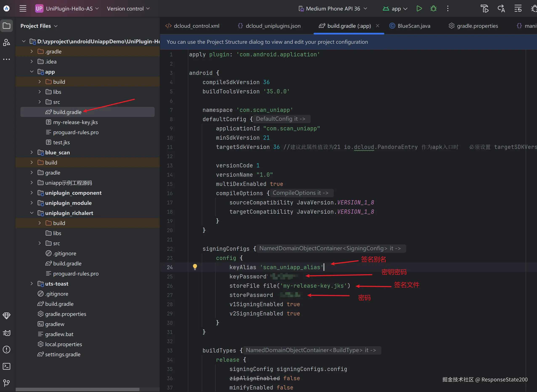Open the Logcat tool window
This screenshot has height=392, width=537.
(6, 333)
